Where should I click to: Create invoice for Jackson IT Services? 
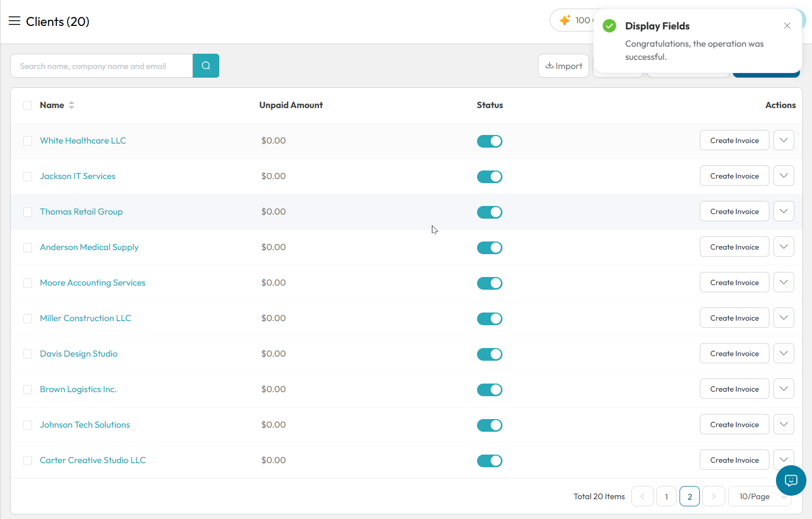734,176
